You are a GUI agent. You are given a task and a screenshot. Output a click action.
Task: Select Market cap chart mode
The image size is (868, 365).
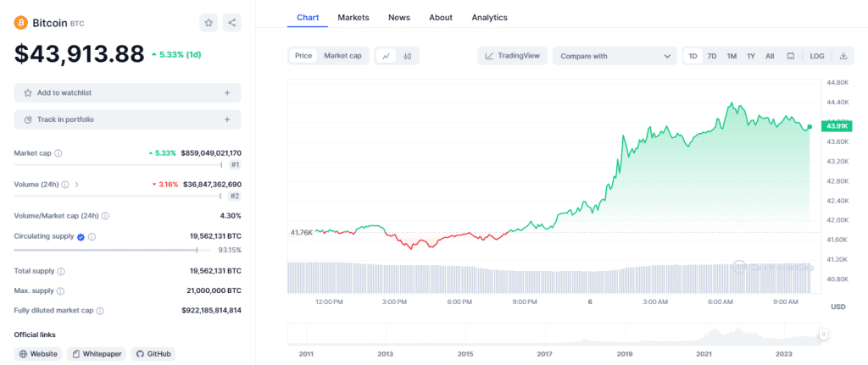(342, 56)
